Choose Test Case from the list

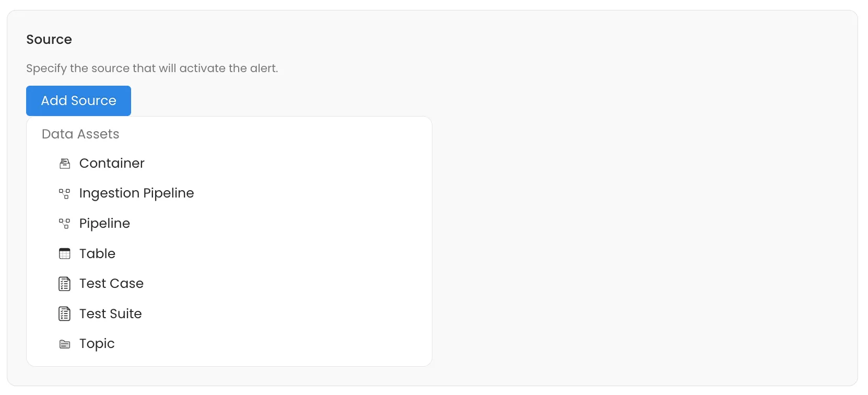(111, 284)
